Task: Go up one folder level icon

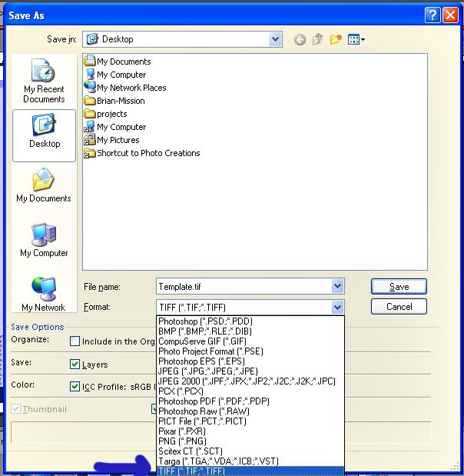Action: (317, 39)
